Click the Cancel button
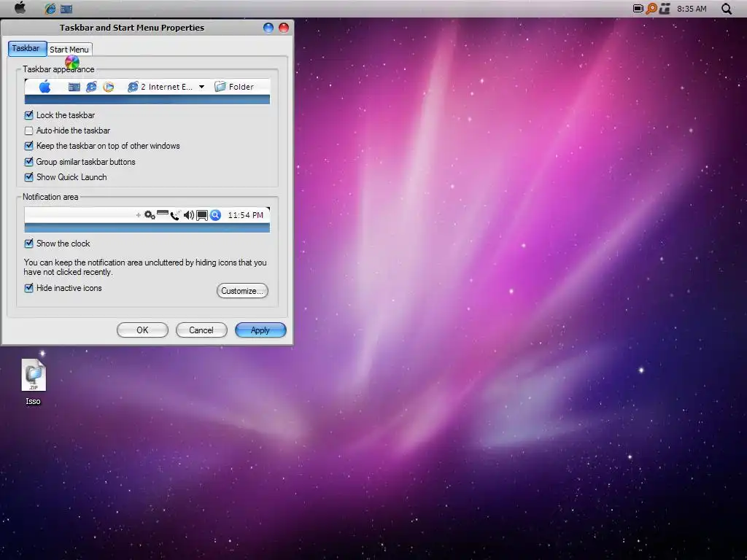Screen dimensions: 747x560 (x=201, y=330)
